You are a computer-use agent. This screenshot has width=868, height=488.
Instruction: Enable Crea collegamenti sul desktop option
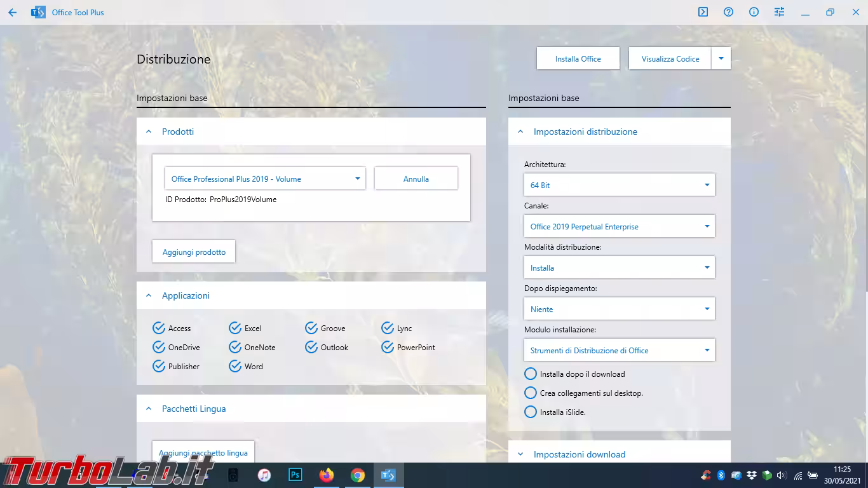pyautogui.click(x=531, y=393)
